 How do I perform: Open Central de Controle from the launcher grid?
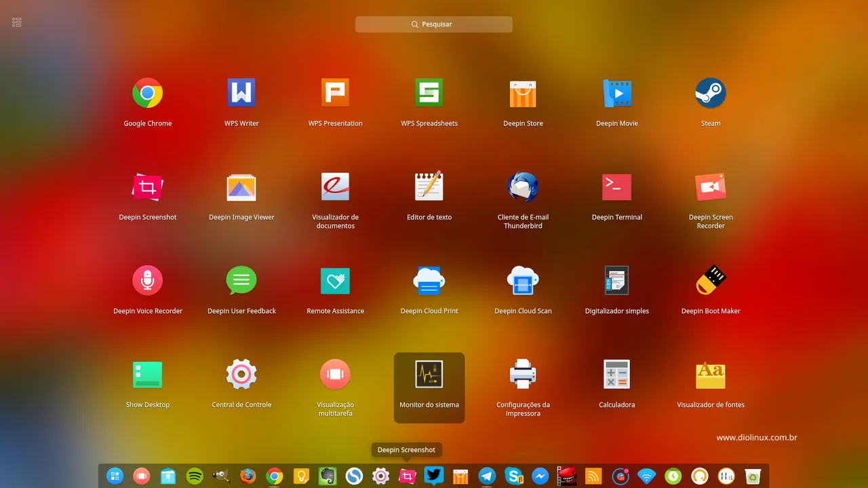click(x=241, y=374)
